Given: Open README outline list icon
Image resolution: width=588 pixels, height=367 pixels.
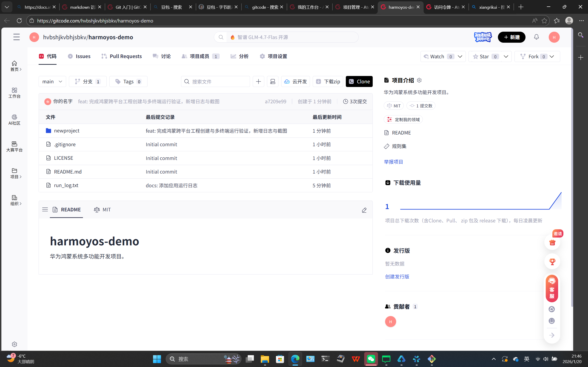Looking at the screenshot, I should (45, 210).
